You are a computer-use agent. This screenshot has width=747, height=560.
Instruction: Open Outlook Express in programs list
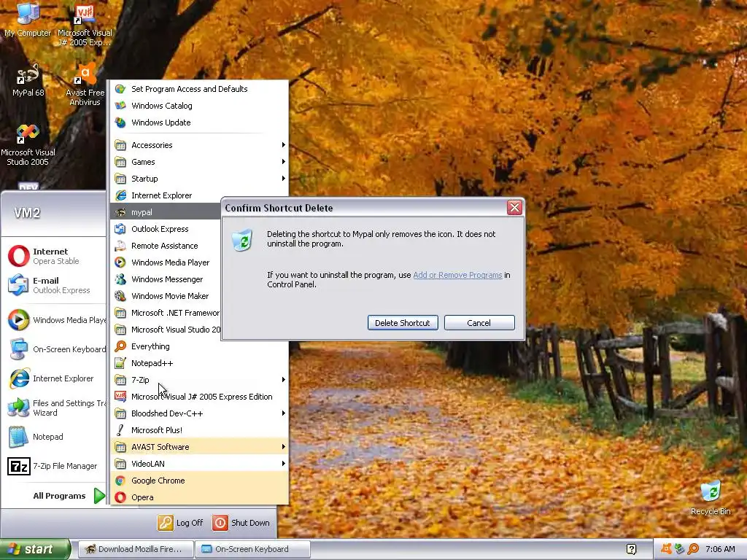(166, 229)
